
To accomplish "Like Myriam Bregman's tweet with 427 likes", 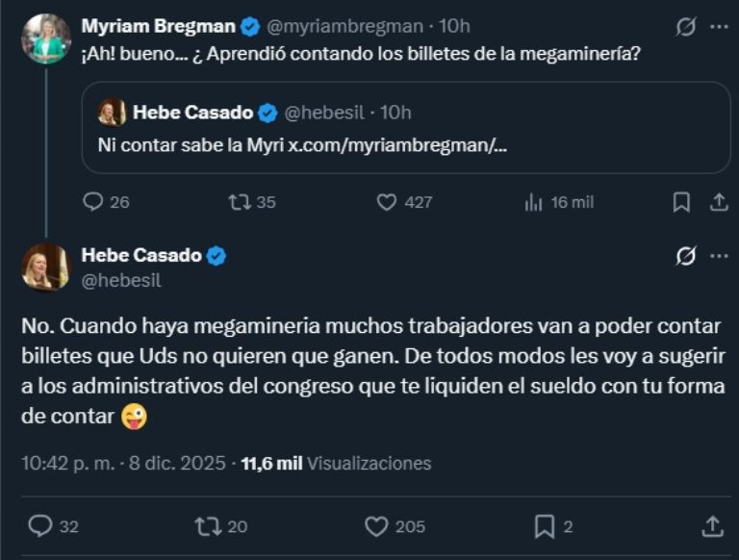I will coord(387,202).
